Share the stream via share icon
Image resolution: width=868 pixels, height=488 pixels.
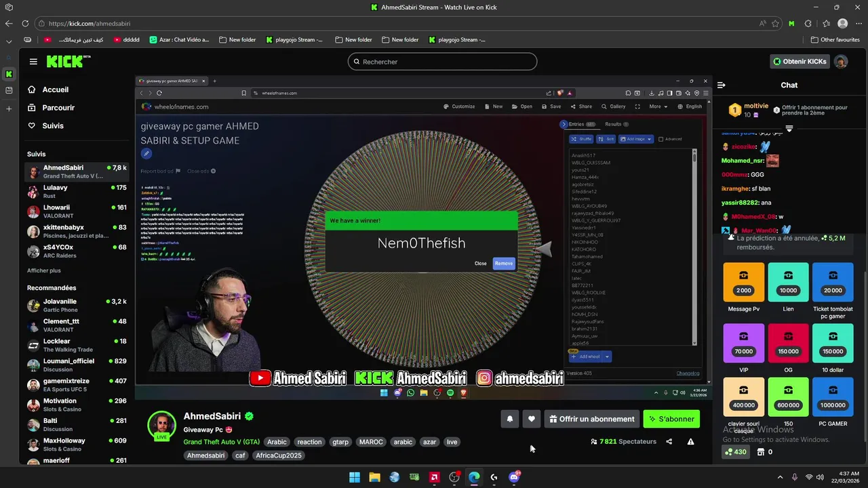(x=669, y=442)
